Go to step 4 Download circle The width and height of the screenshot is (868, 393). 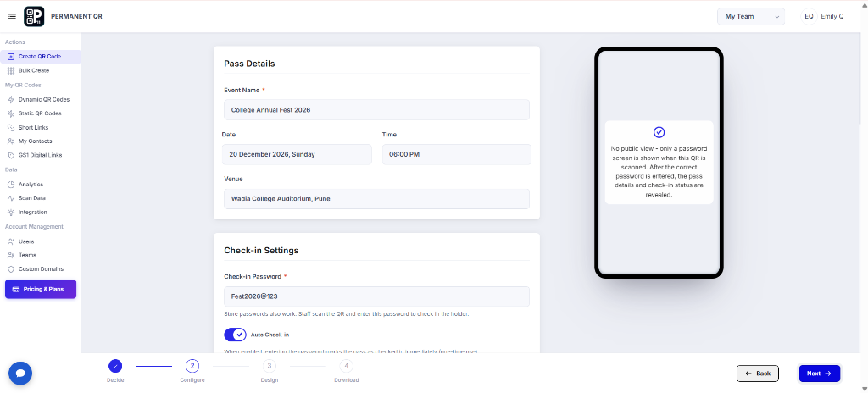(346, 366)
